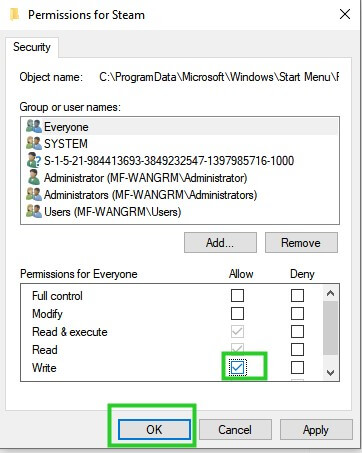Check Allow for Modify
Screen dimensions: 362x453
click(x=237, y=313)
